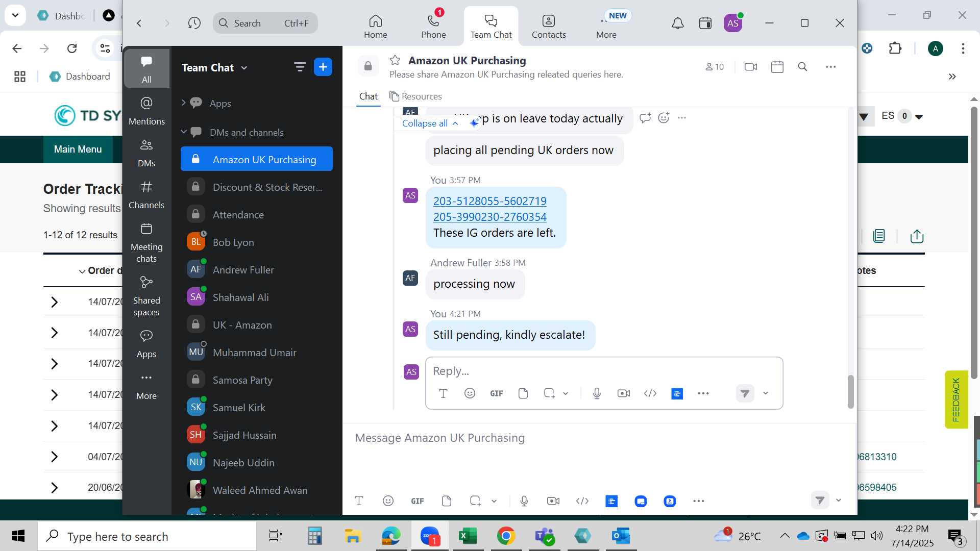Open chat with Shahawal Ali
980x551 pixels.
(257, 297)
